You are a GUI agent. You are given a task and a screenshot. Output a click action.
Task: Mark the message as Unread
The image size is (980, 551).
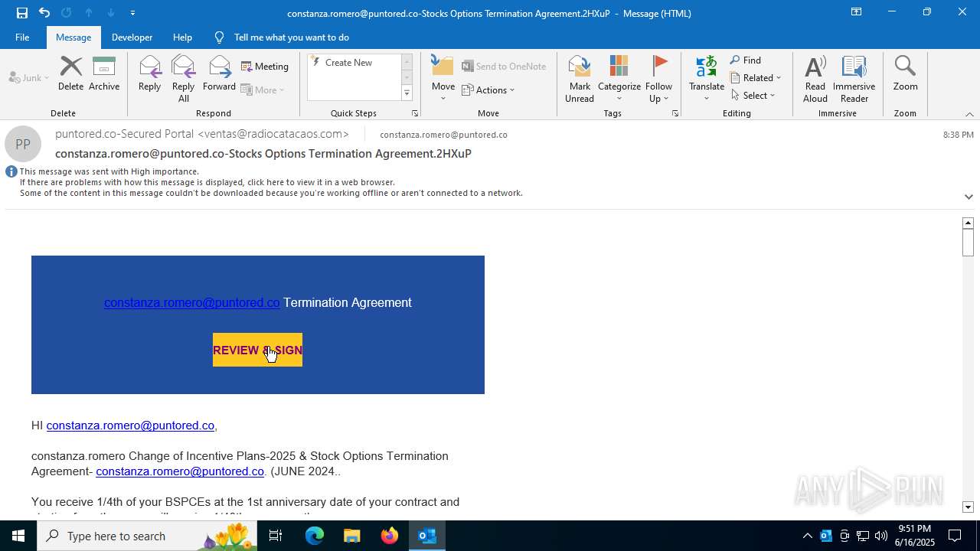(580, 79)
